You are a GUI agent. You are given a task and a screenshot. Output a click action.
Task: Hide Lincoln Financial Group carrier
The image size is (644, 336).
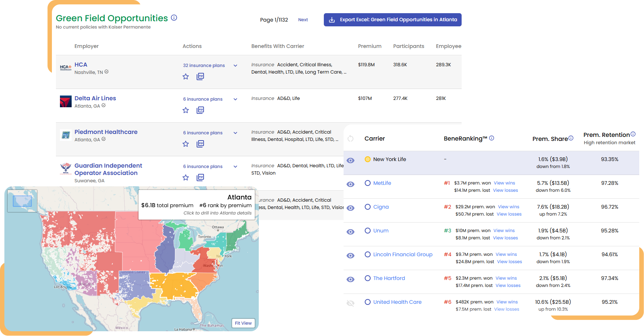pyautogui.click(x=351, y=255)
